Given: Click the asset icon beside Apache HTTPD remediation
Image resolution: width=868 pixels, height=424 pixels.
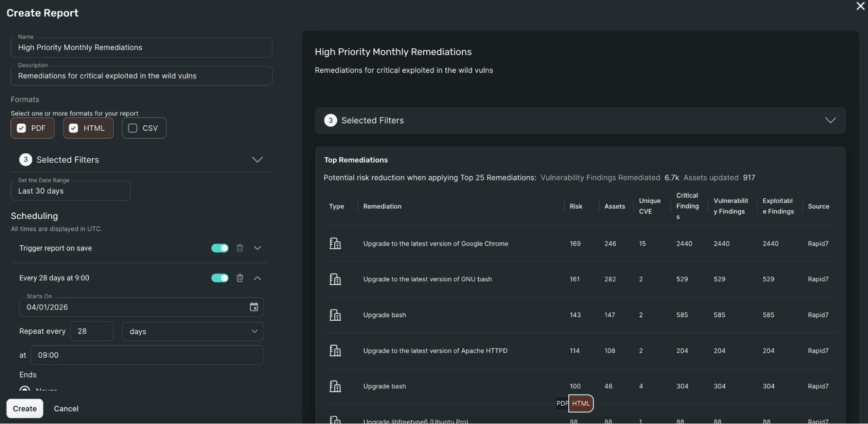Looking at the screenshot, I should (x=335, y=350).
